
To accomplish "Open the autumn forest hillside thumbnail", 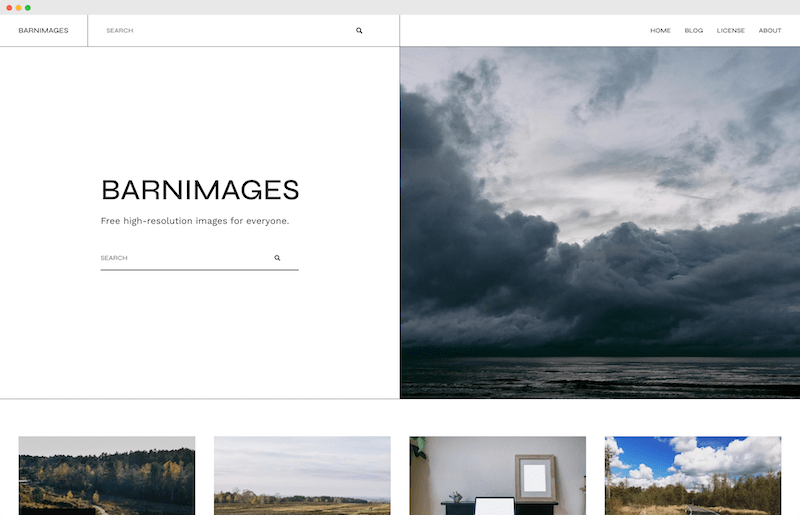I will [x=107, y=475].
